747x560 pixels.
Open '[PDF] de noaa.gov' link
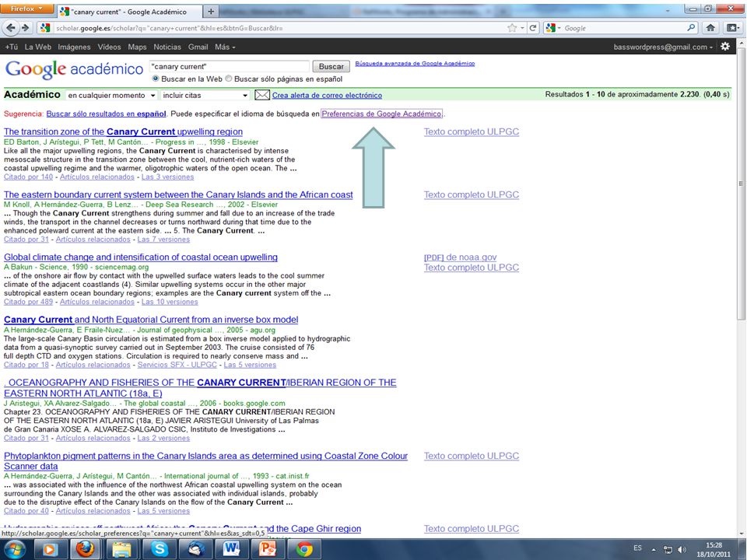pos(460,257)
